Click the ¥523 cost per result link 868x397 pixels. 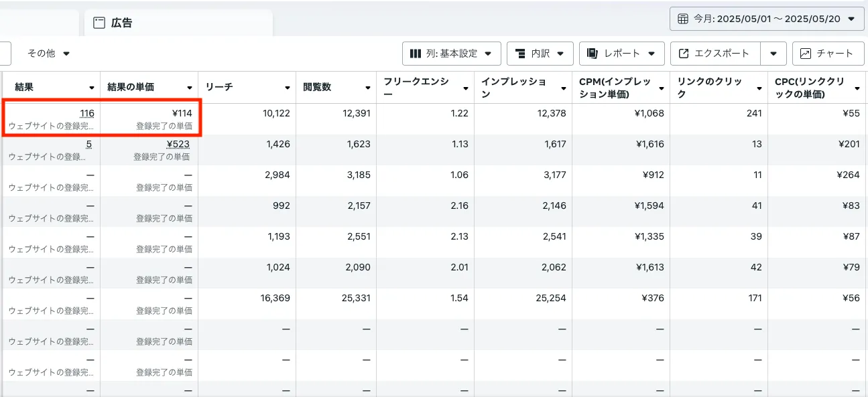pyautogui.click(x=178, y=144)
